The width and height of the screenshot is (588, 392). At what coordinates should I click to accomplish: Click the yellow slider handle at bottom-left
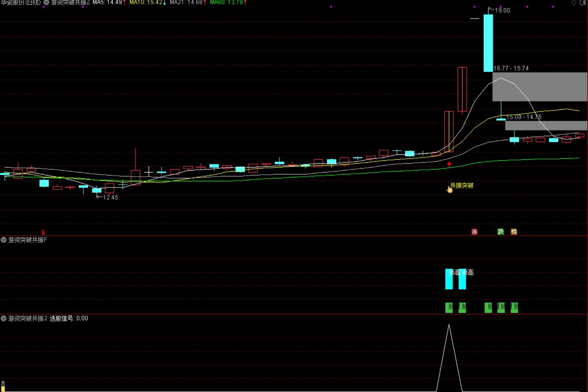pyautogui.click(x=3, y=386)
